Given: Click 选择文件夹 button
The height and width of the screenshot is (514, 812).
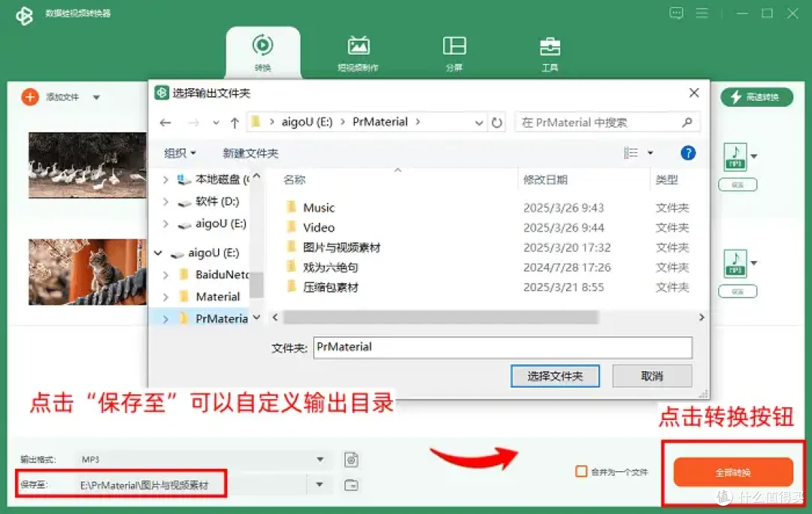Looking at the screenshot, I should click(555, 376).
